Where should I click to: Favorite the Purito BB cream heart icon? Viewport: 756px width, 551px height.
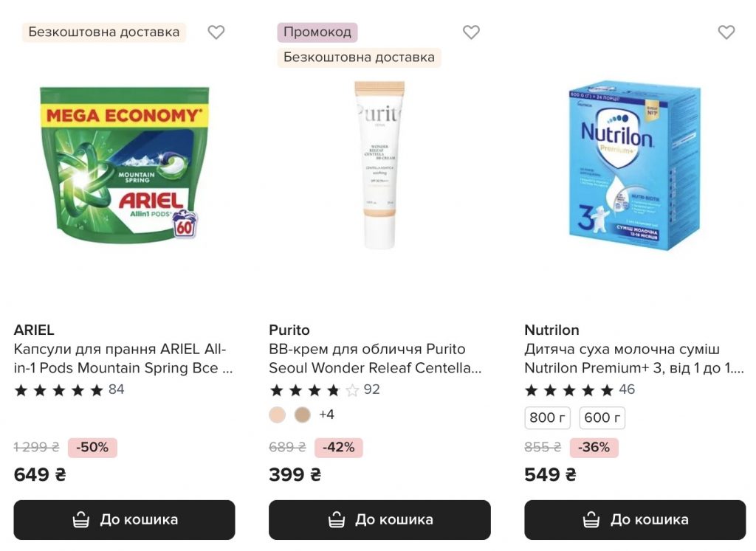(x=471, y=32)
